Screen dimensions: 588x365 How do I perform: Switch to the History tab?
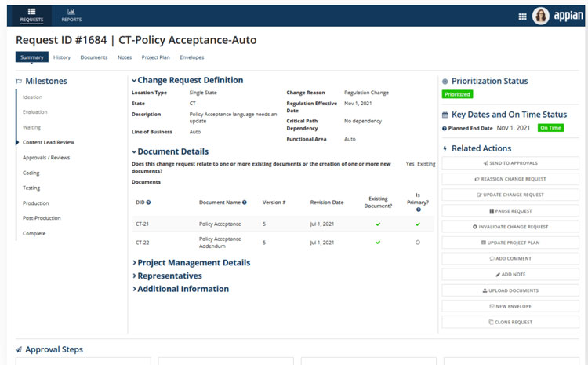[x=62, y=57]
